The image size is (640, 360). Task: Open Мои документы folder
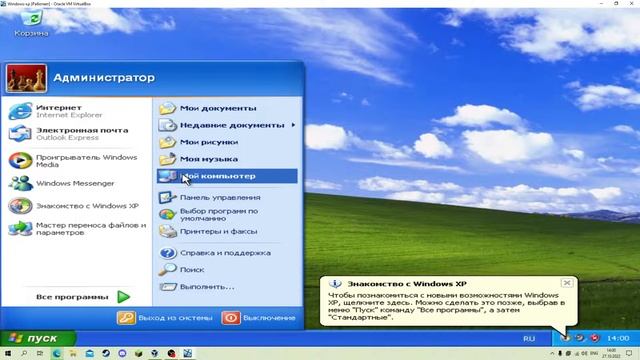tap(227, 108)
